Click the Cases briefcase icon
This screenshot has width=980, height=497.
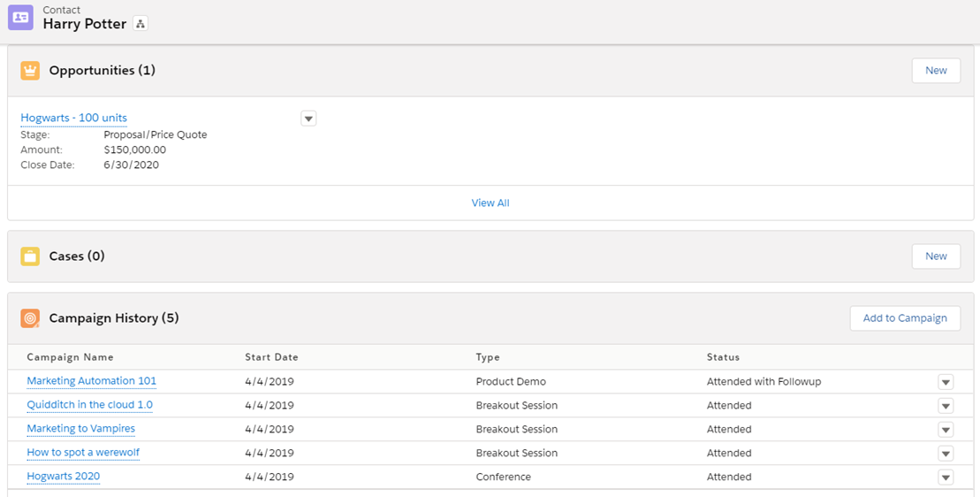coord(30,256)
